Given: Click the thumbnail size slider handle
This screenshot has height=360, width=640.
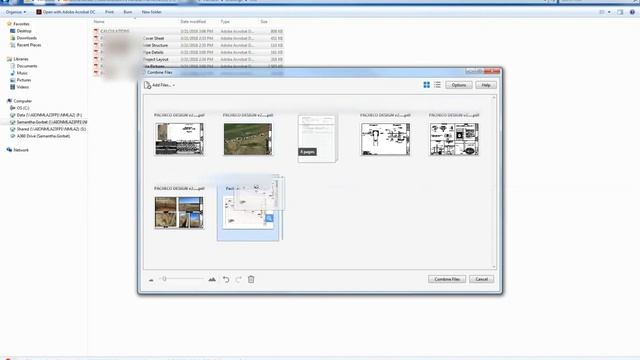Looking at the screenshot, I should point(164,279).
